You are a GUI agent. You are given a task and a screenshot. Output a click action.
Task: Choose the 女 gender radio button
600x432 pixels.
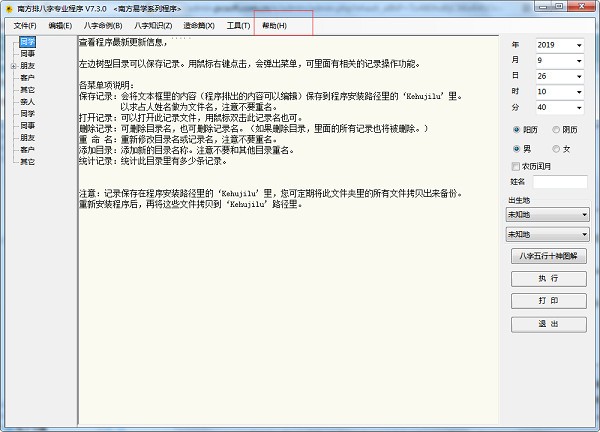pyautogui.click(x=556, y=149)
